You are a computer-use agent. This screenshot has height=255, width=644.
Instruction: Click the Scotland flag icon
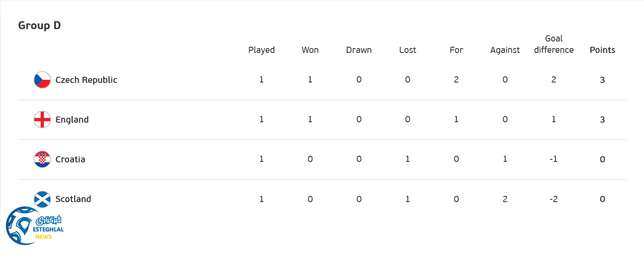coord(42,199)
